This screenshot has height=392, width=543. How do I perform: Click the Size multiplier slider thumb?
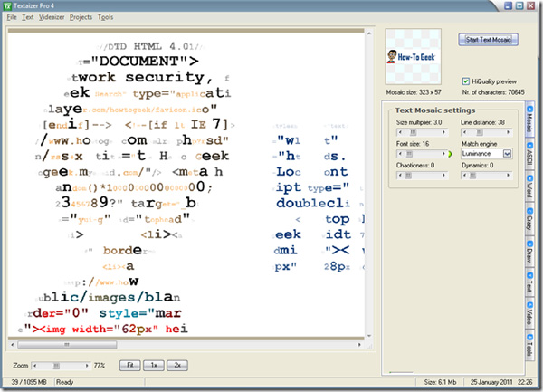[414, 132]
